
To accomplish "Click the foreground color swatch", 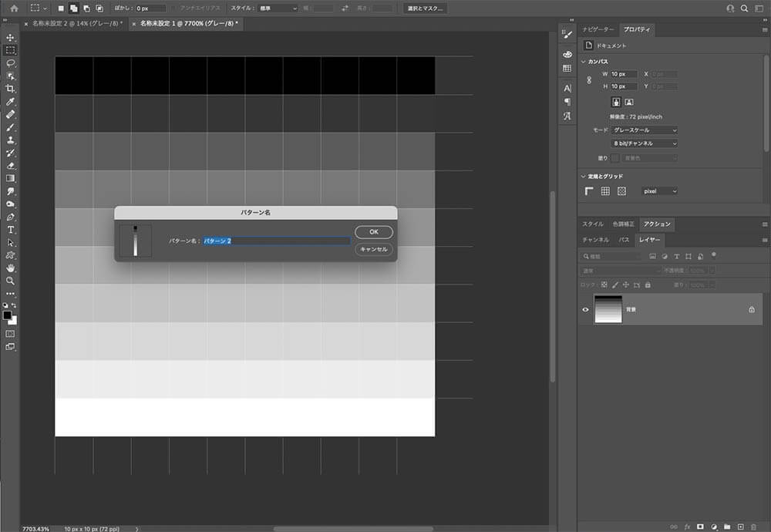I will 8,315.
